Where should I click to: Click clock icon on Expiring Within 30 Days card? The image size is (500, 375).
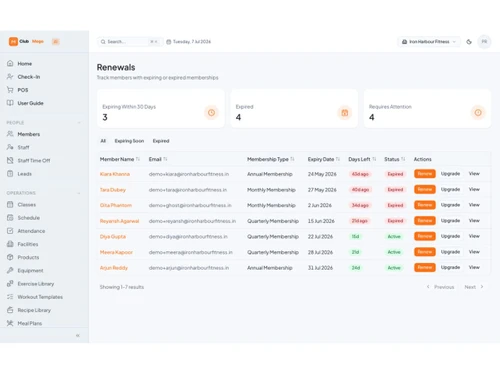pyautogui.click(x=211, y=113)
